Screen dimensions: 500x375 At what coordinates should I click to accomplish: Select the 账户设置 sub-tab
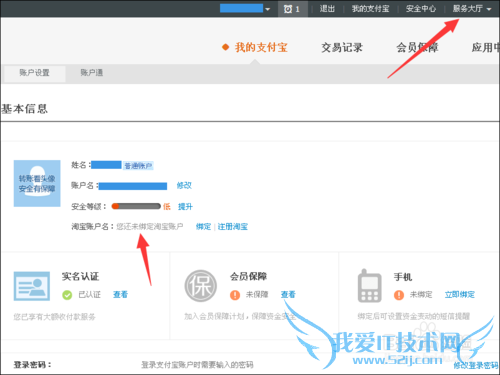pos(34,73)
